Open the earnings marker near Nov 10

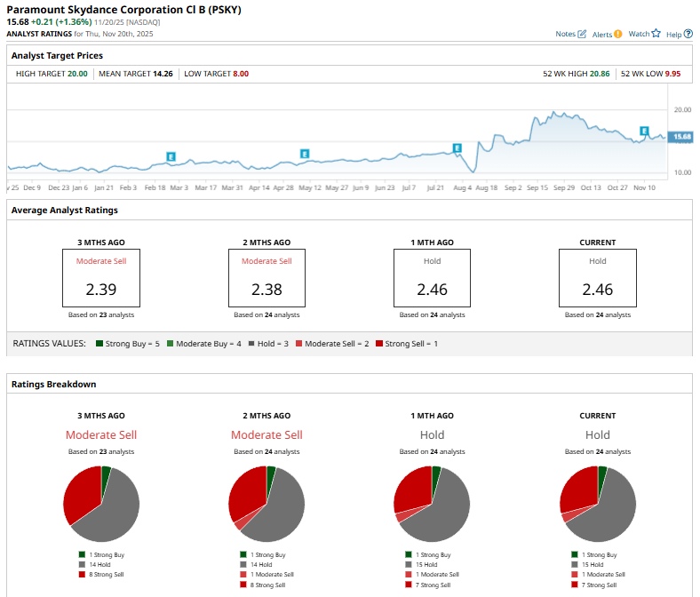645,131
